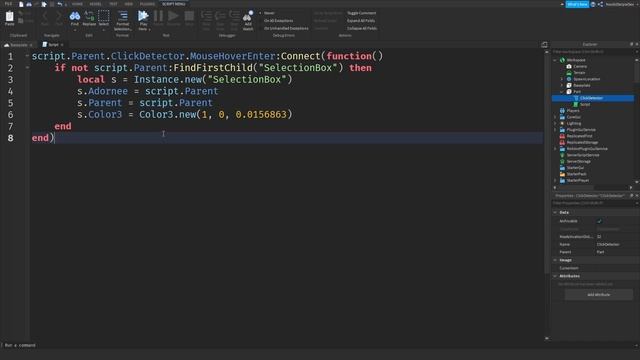
Task: Click the Terrain icon in Explorer
Action: (x=569, y=73)
